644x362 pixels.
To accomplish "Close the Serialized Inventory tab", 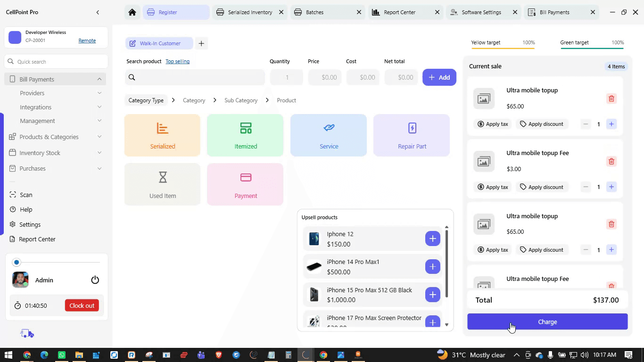I will coord(281,12).
